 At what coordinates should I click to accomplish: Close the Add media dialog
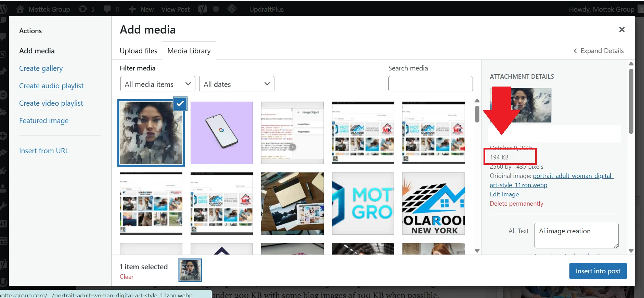(622, 29)
